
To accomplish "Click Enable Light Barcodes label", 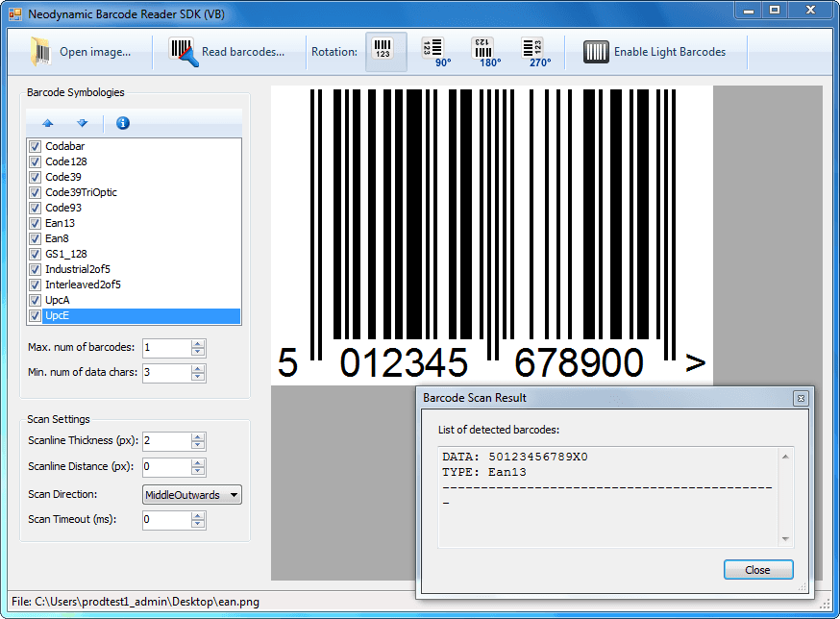I will pyautogui.click(x=670, y=52).
